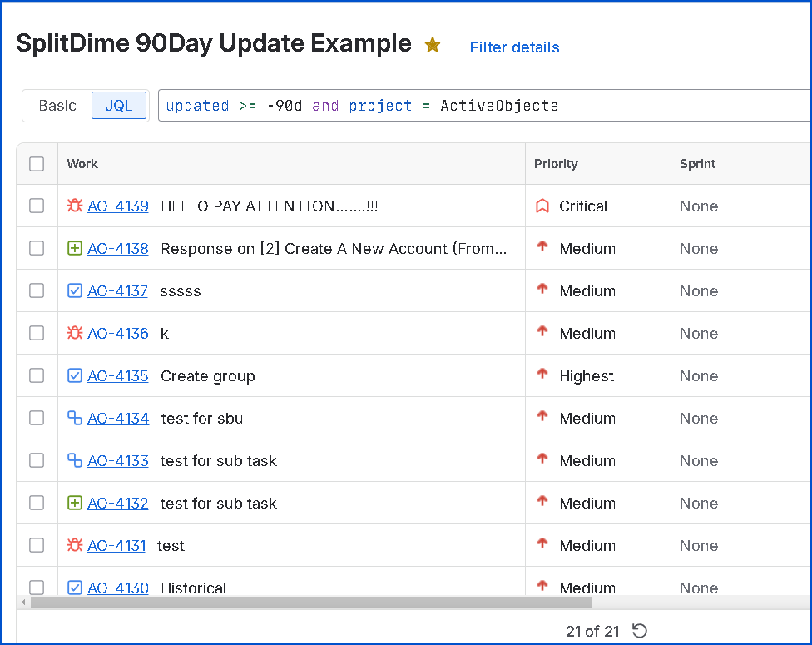Click the bug icon on AO-4136
The height and width of the screenshot is (645, 812).
(x=75, y=333)
